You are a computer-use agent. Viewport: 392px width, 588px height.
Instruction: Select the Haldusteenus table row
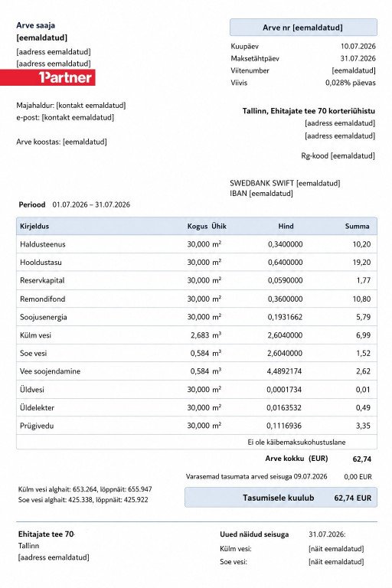197,244
